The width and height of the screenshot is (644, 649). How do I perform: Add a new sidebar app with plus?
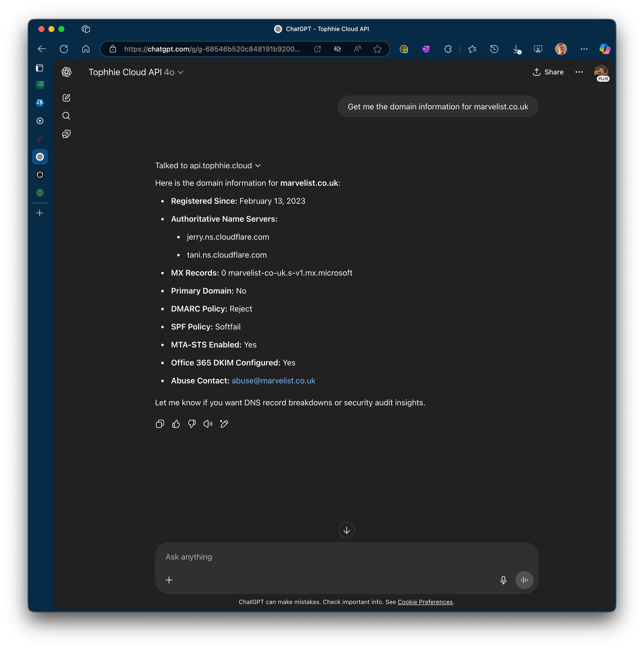pos(40,213)
